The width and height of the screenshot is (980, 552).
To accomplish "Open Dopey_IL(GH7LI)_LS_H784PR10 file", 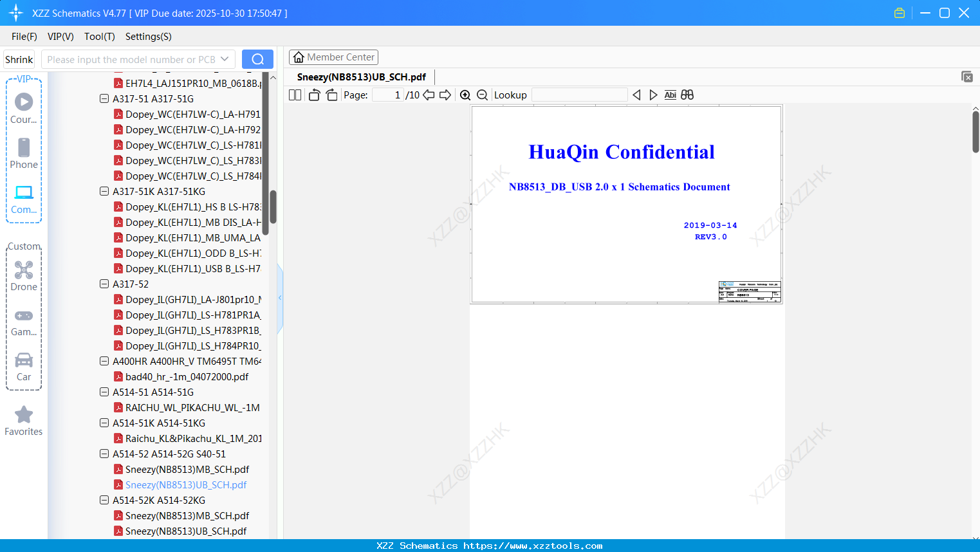I will click(187, 346).
